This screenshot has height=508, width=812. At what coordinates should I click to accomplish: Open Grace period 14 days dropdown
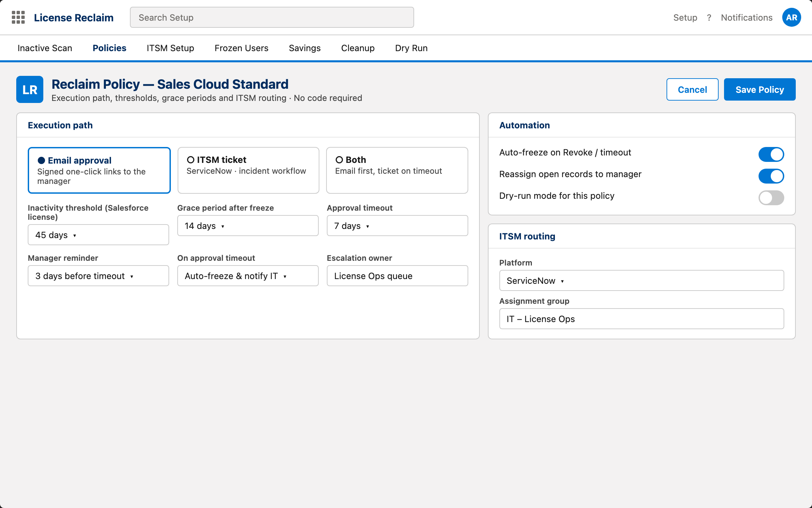pyautogui.click(x=248, y=226)
